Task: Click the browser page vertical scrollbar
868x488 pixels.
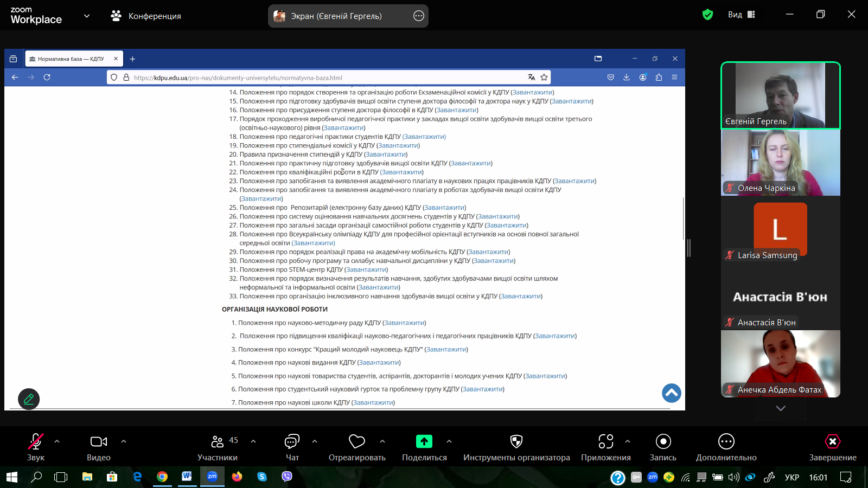Action: (683, 219)
